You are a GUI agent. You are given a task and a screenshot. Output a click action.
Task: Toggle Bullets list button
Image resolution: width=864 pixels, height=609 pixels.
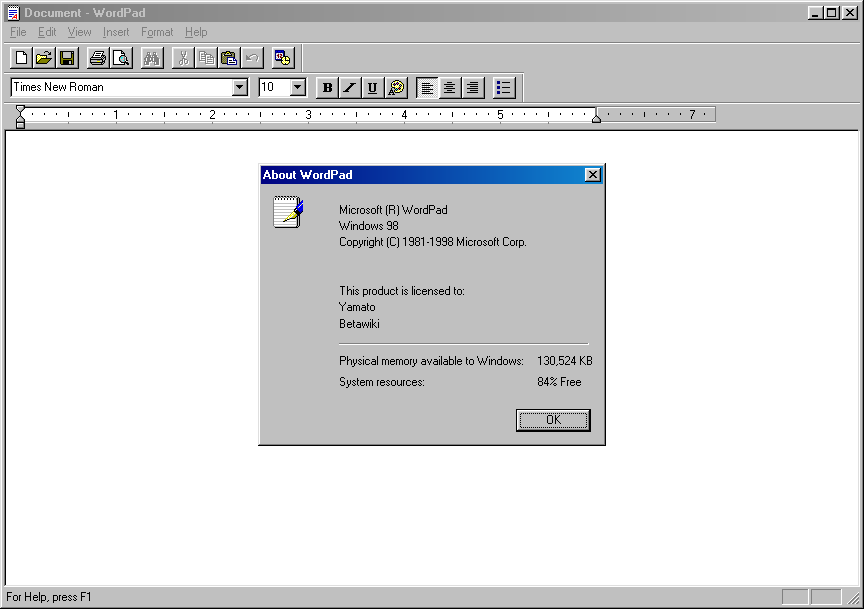(504, 88)
